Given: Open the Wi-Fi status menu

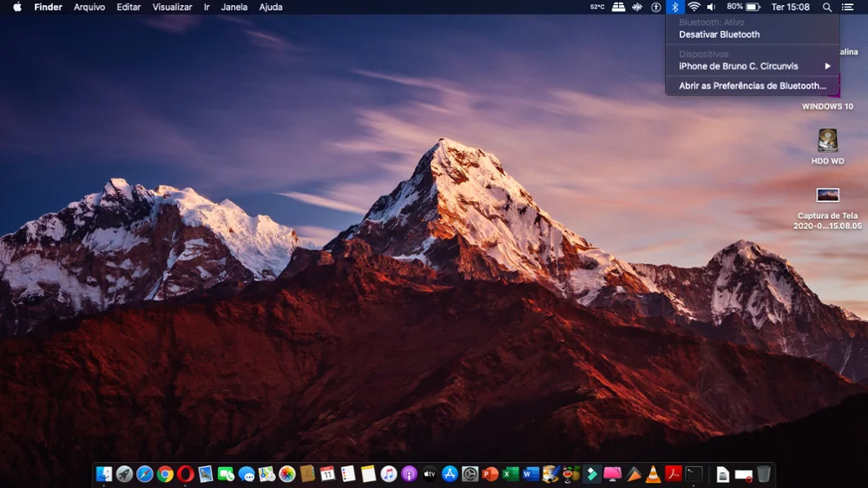Looking at the screenshot, I should coord(694,7).
